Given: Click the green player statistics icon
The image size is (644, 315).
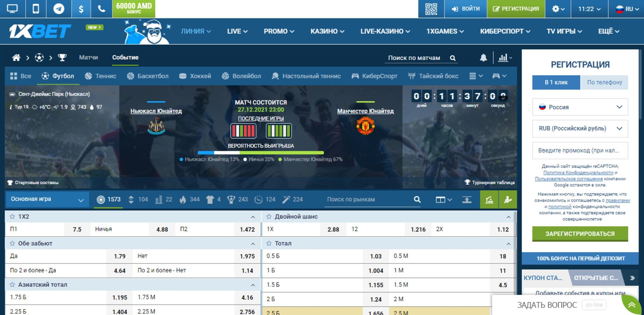Looking at the screenshot, I should point(508,199).
